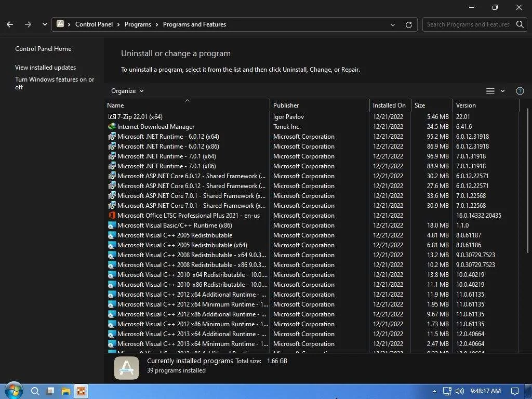This screenshot has width=532, height=399.
Task: Select Visual C++ 2012 x64 Minimum Runtime row
Action: (312, 304)
